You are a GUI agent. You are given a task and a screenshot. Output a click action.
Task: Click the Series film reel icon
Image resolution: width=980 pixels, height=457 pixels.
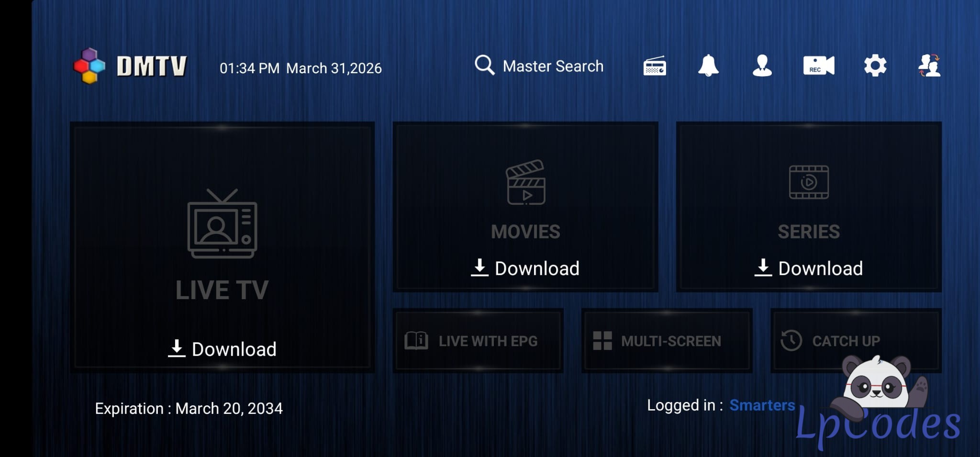(809, 182)
